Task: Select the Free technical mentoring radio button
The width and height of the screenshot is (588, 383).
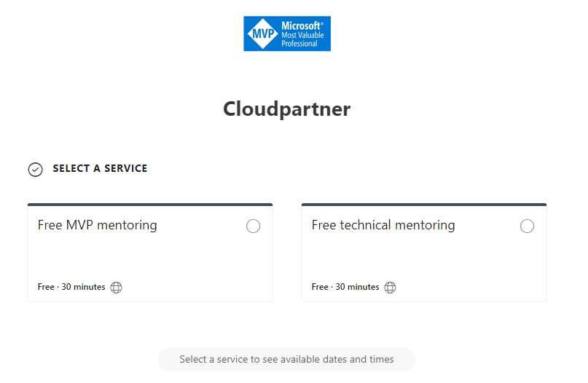Action: click(x=527, y=226)
